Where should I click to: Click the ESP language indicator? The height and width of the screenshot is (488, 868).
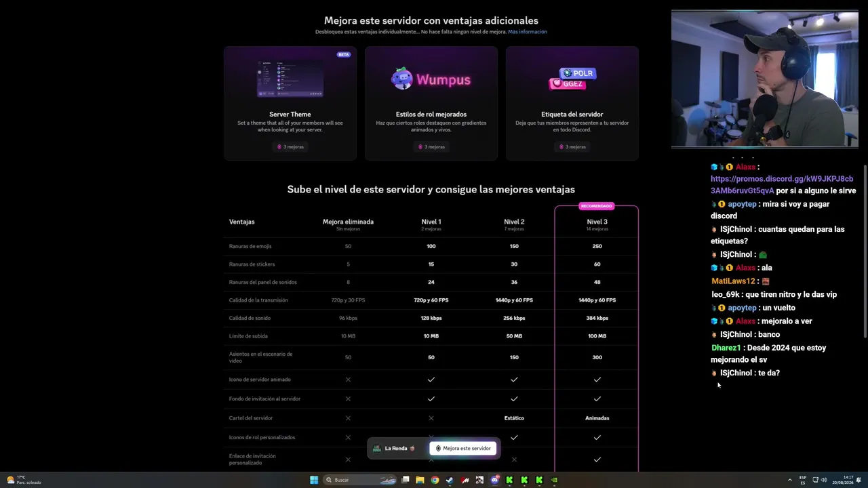(803, 480)
